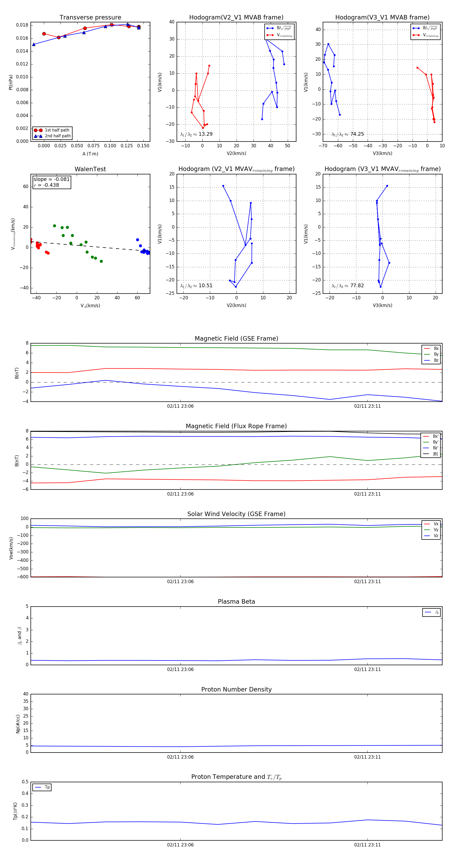Select the "Pt(nPa)" y-axis label

coord(11,82)
